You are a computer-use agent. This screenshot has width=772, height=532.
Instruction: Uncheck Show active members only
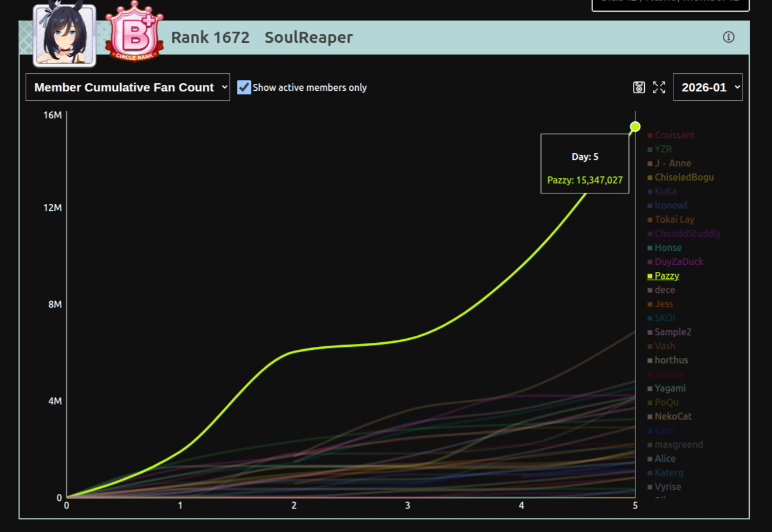click(x=244, y=87)
